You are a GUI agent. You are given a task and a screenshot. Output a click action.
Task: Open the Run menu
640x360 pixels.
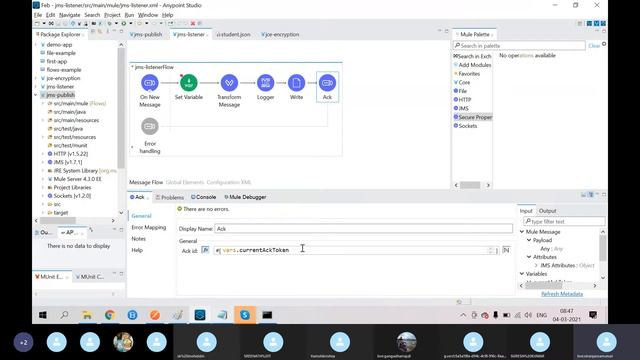(x=129, y=15)
